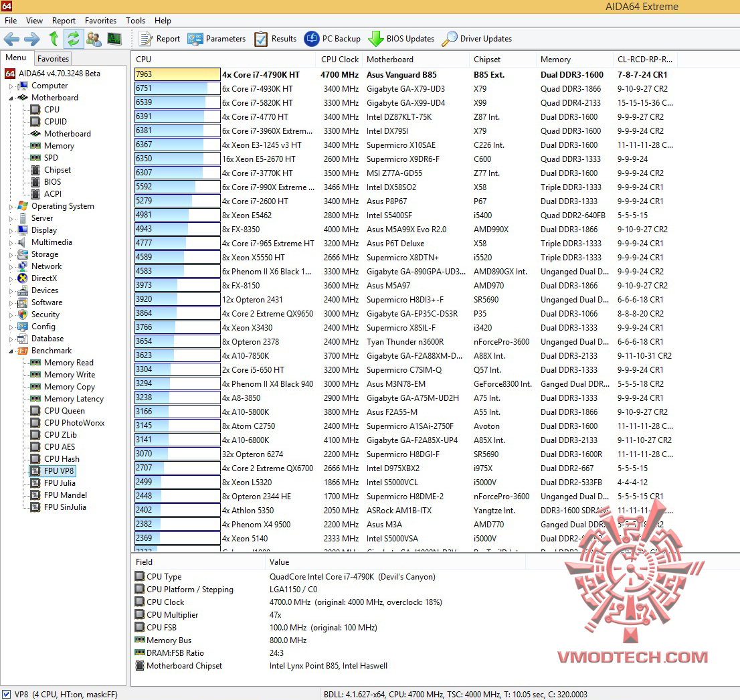The width and height of the screenshot is (740, 700).
Task: Expand the Computer tree node
Action: 11,86
